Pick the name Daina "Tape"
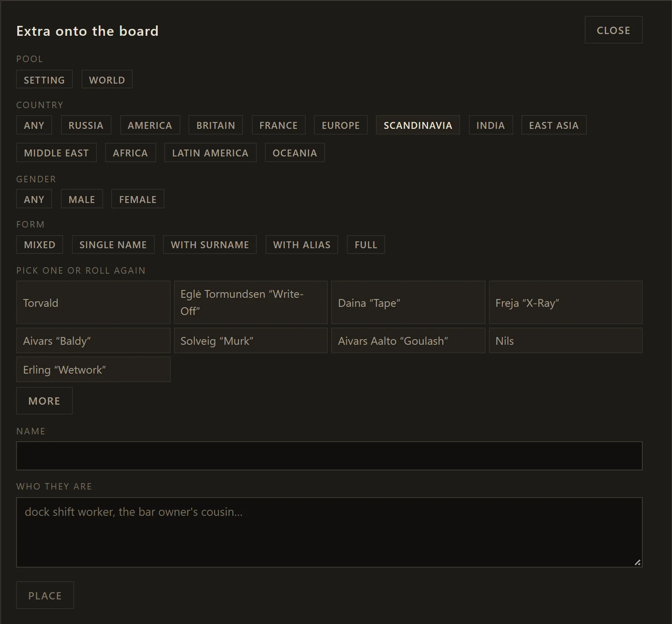This screenshot has height=624, width=672. click(x=408, y=303)
